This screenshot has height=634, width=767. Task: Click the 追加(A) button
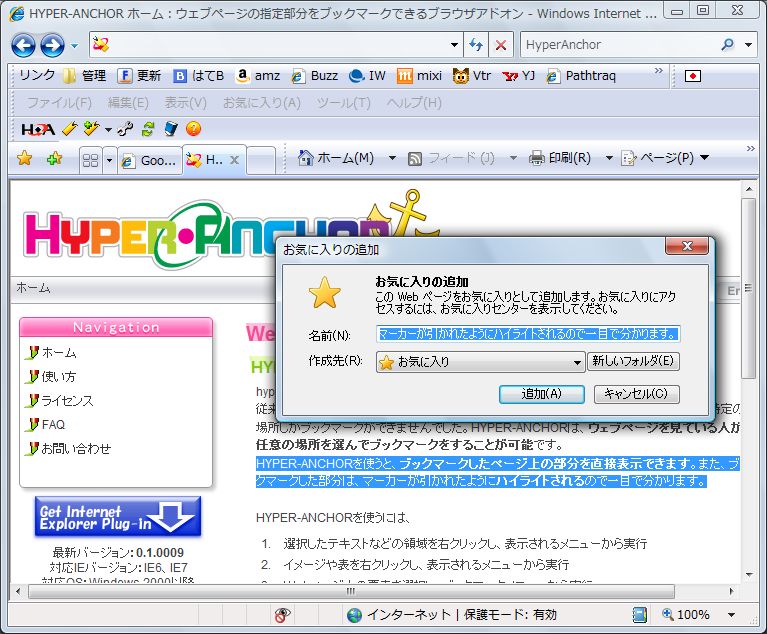[541, 394]
